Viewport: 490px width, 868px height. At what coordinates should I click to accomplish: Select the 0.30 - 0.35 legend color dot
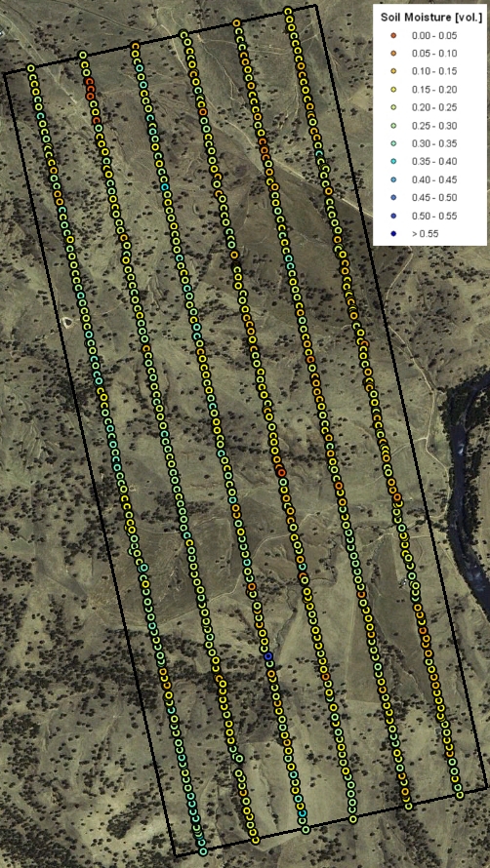point(393,143)
